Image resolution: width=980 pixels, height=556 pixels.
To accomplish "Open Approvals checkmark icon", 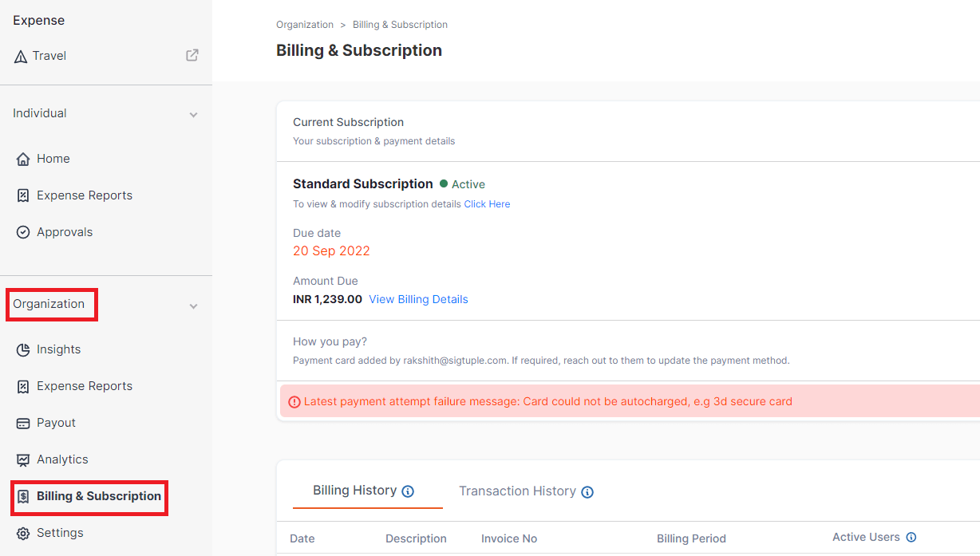I will [23, 232].
